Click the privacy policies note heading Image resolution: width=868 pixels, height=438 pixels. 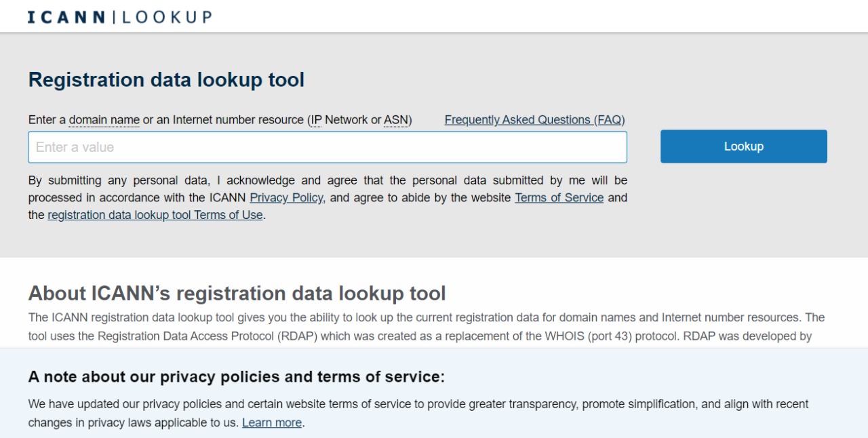(236, 377)
